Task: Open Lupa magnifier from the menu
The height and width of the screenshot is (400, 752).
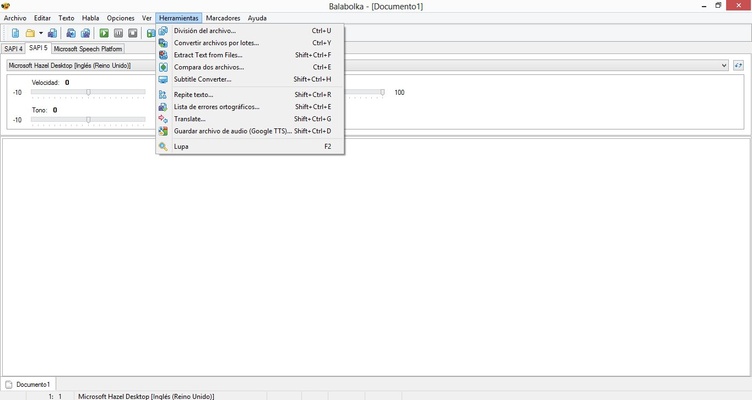Action: [x=250, y=146]
